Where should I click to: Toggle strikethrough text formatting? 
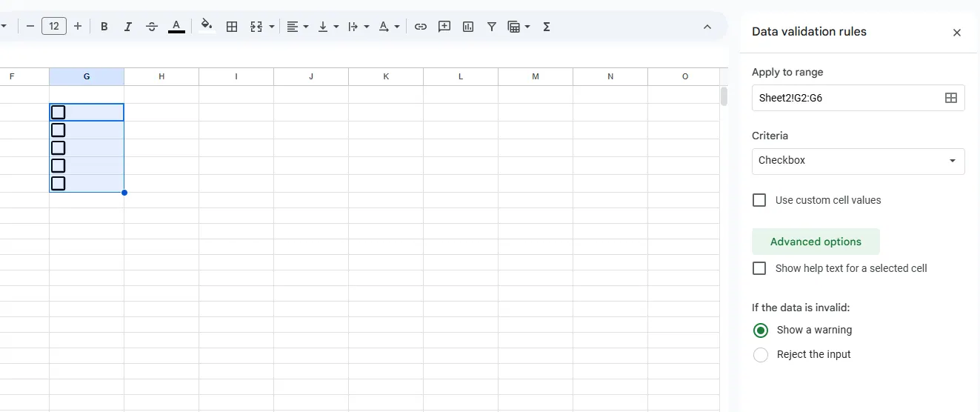coord(152,27)
